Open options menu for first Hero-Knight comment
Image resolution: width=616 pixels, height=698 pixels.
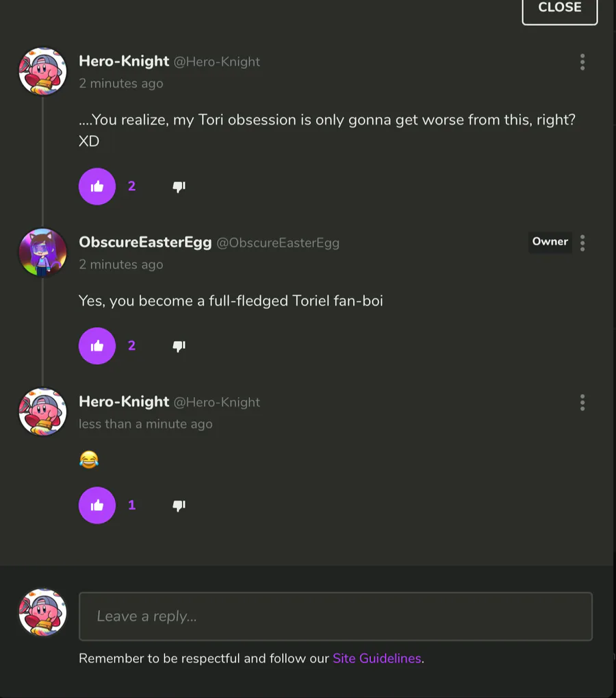582,62
